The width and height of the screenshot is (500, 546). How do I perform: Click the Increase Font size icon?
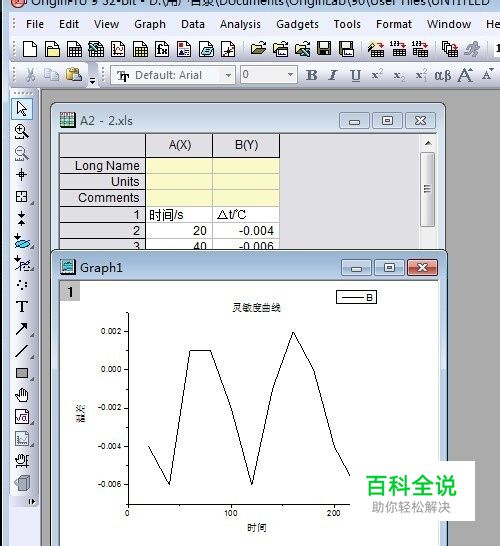pos(465,75)
